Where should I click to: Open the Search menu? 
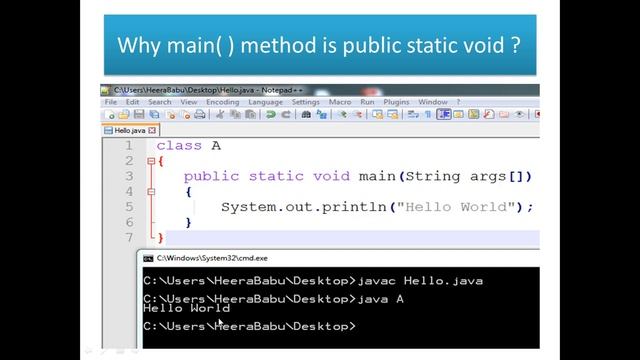pyautogui.click(x=160, y=102)
